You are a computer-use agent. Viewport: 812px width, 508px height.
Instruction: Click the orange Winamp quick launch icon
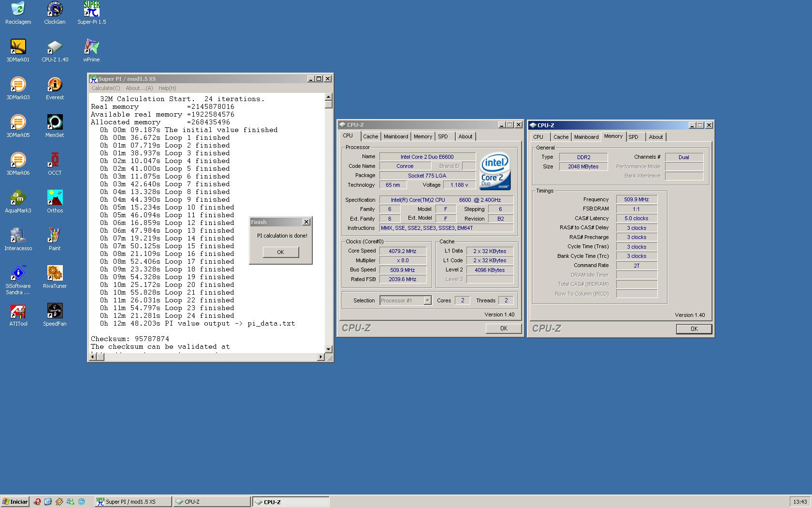pos(59,502)
